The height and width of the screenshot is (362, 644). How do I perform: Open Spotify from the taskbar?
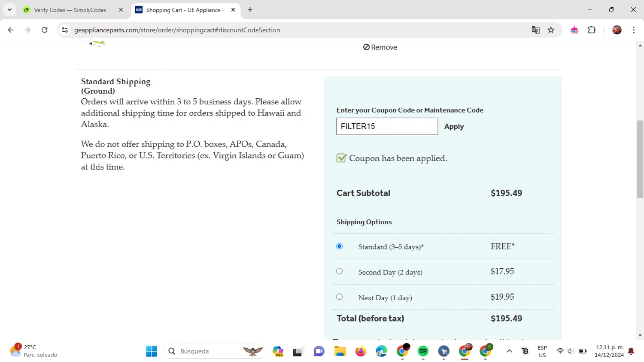[x=423, y=351]
